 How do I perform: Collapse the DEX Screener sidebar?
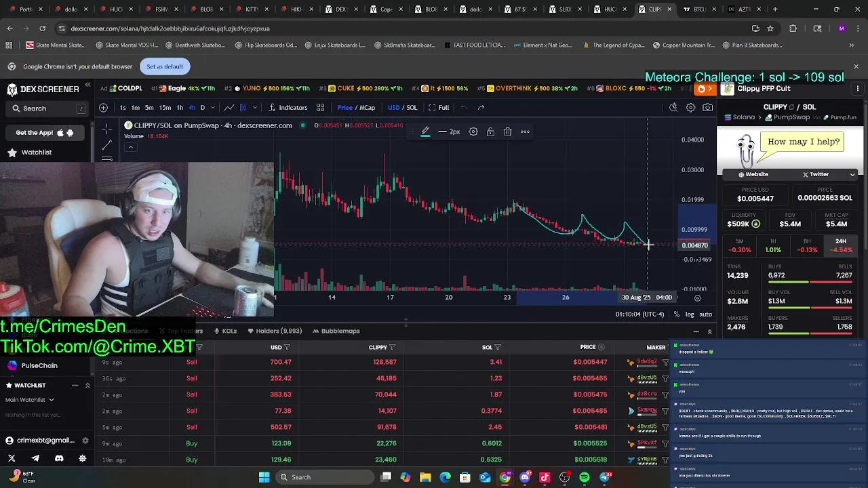[x=87, y=85]
